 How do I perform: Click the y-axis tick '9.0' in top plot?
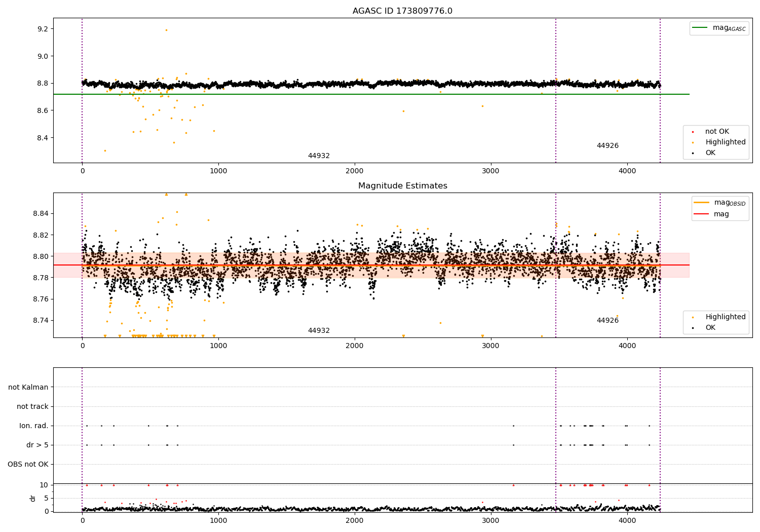pyautogui.click(x=43, y=56)
